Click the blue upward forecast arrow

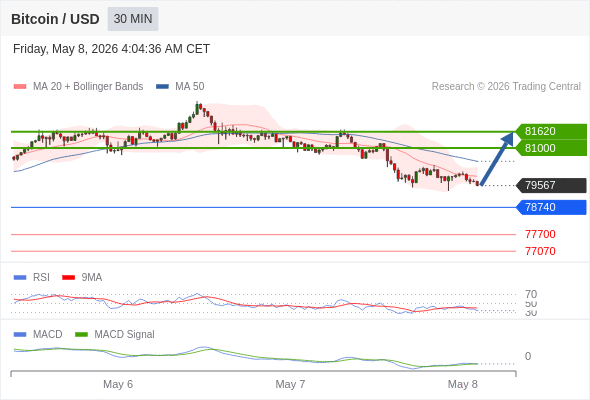click(x=497, y=159)
